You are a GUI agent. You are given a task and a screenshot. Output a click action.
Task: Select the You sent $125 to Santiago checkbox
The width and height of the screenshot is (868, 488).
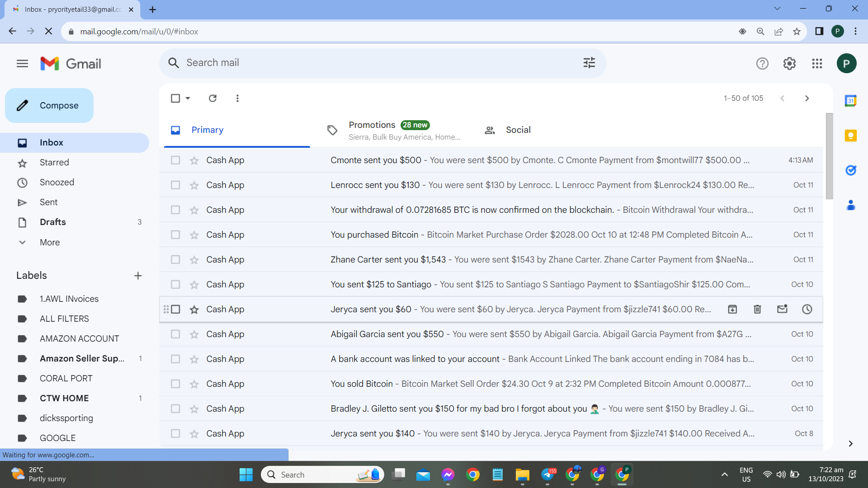pyautogui.click(x=175, y=285)
